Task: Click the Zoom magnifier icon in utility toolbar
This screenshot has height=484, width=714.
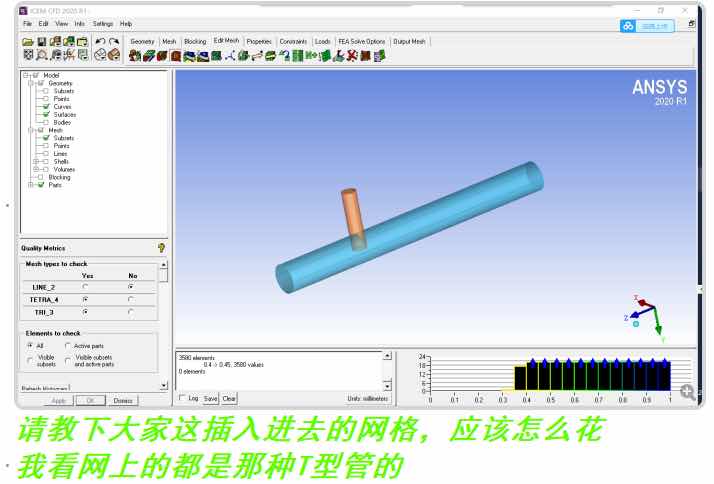Action: click(x=42, y=55)
